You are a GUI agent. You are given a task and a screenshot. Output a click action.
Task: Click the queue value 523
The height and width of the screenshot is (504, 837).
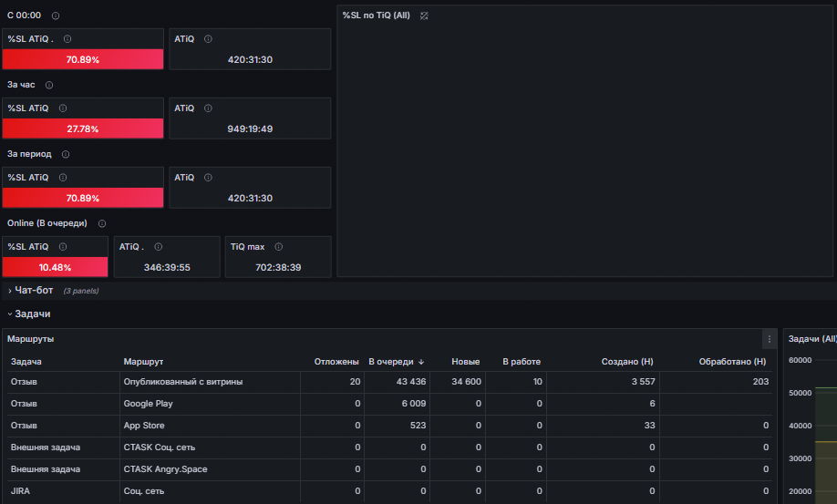coord(418,426)
